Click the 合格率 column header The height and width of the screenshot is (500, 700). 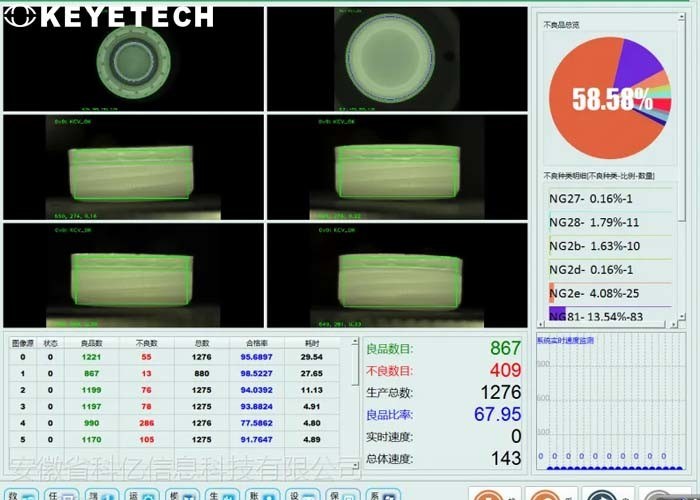(x=255, y=342)
